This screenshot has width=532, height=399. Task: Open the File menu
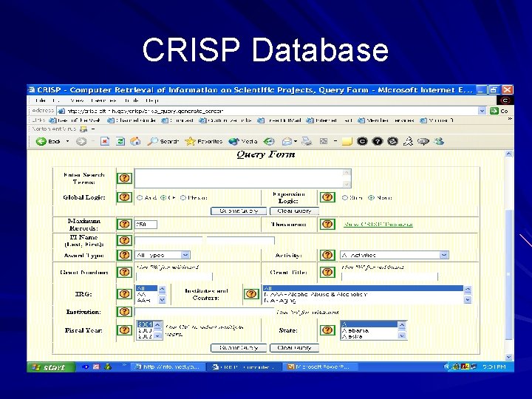(x=41, y=100)
